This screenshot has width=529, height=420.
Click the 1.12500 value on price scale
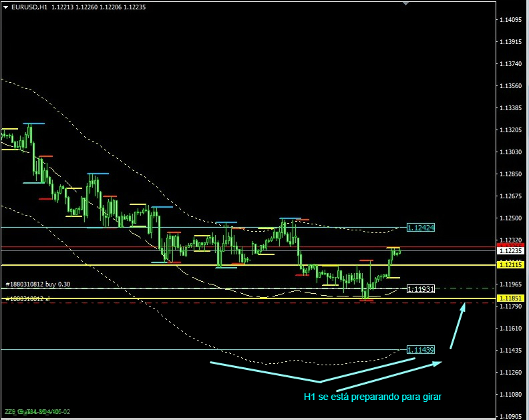511,218
